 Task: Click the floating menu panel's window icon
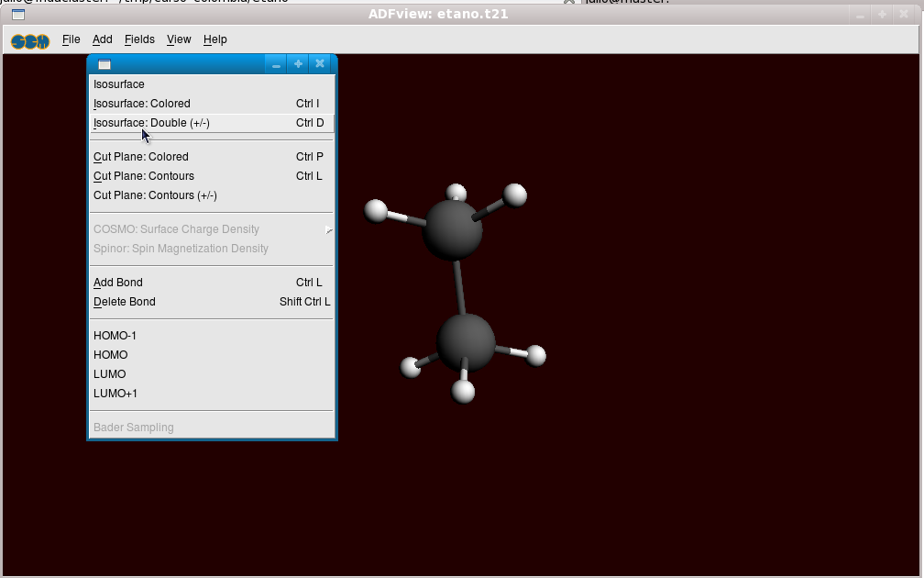[x=104, y=64]
